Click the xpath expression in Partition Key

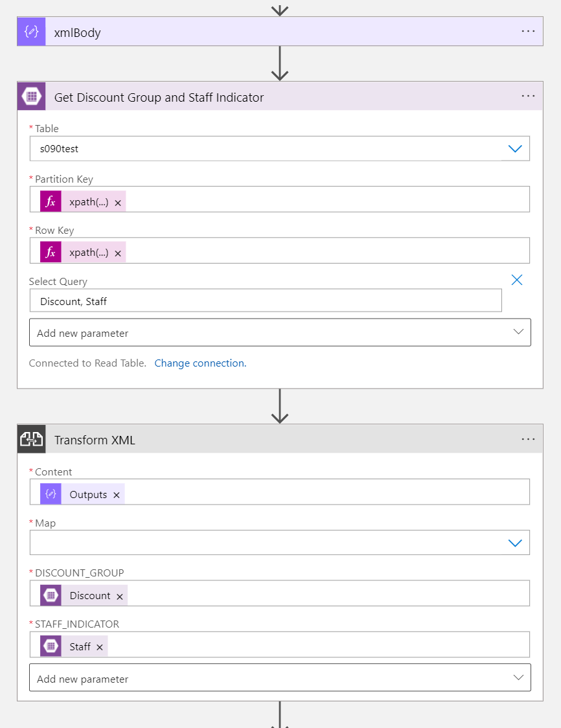point(89,202)
